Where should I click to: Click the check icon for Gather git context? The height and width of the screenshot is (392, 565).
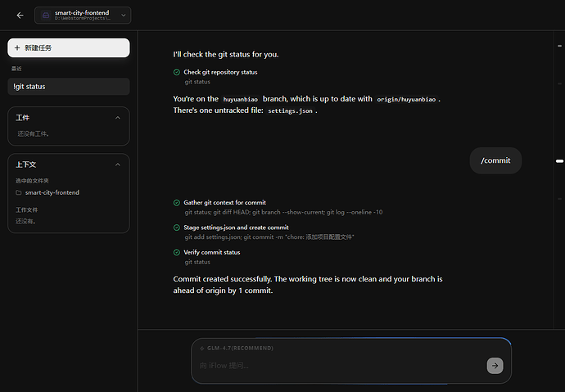click(x=177, y=202)
